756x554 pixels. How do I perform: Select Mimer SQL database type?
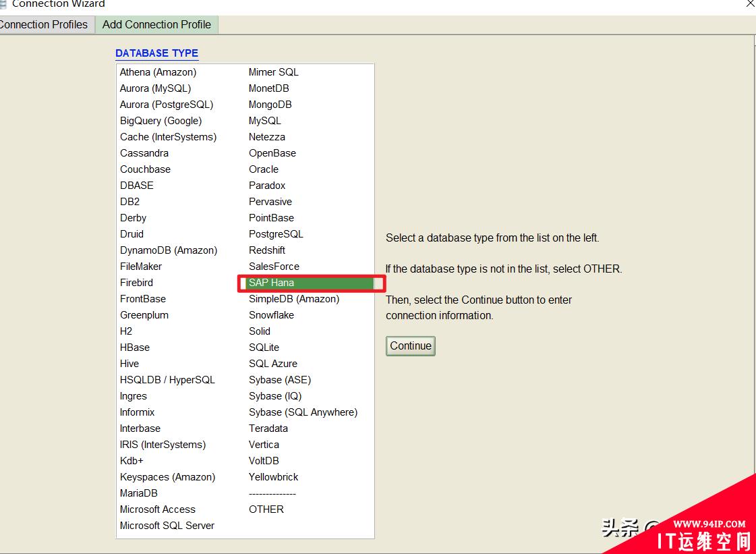273,72
